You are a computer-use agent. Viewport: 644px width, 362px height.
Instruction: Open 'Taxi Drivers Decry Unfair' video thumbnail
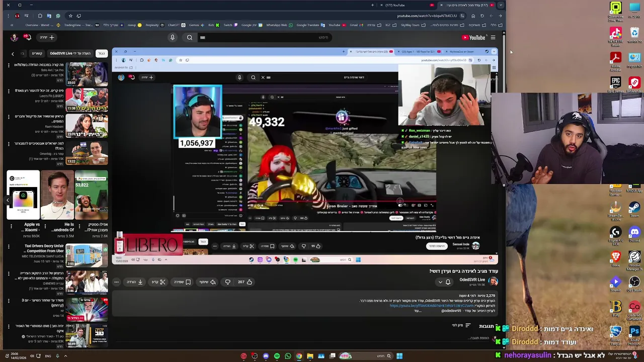(87, 255)
